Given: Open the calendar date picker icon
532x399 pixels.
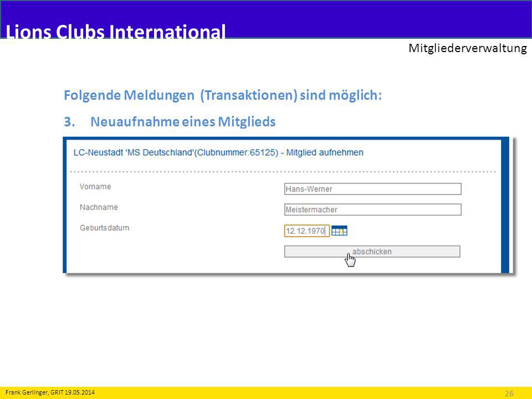Looking at the screenshot, I should click(339, 231).
